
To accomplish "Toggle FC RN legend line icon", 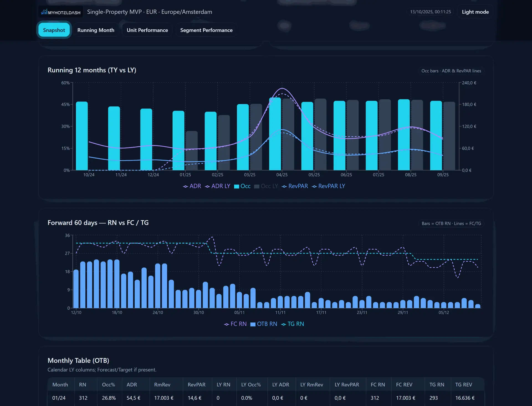I will pyautogui.click(x=226, y=324).
